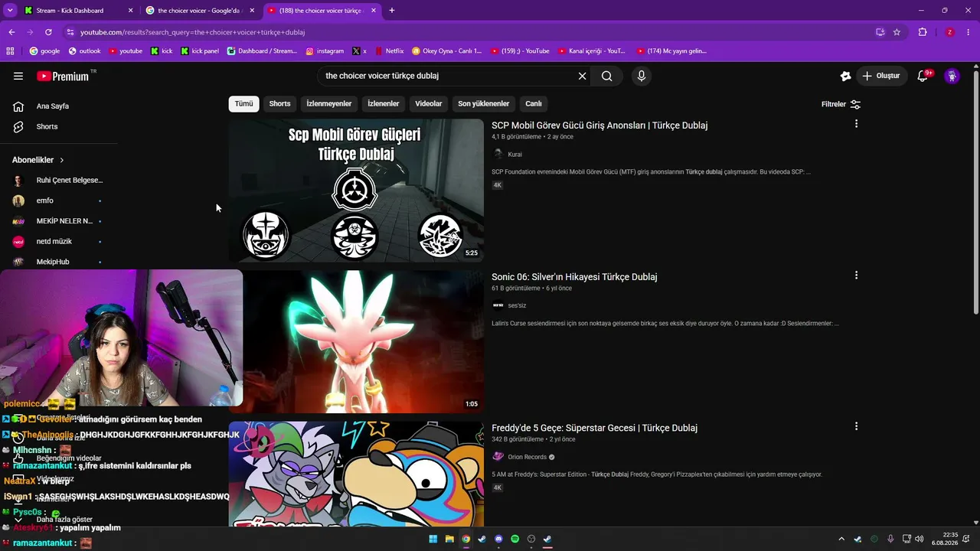Switch to the Google search tab

tap(200, 11)
